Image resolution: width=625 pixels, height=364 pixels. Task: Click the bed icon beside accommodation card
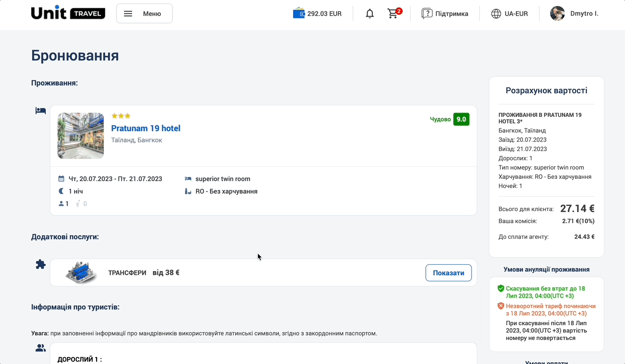(41, 111)
